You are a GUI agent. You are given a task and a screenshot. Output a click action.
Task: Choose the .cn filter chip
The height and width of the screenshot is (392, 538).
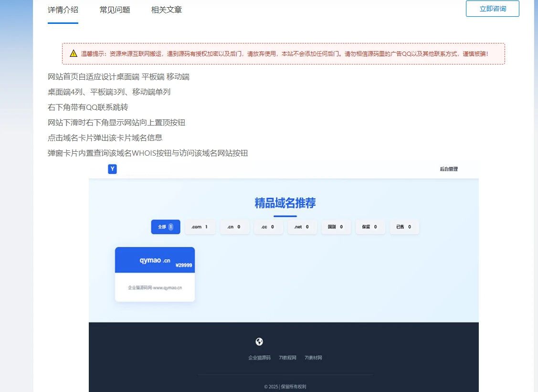click(x=234, y=227)
